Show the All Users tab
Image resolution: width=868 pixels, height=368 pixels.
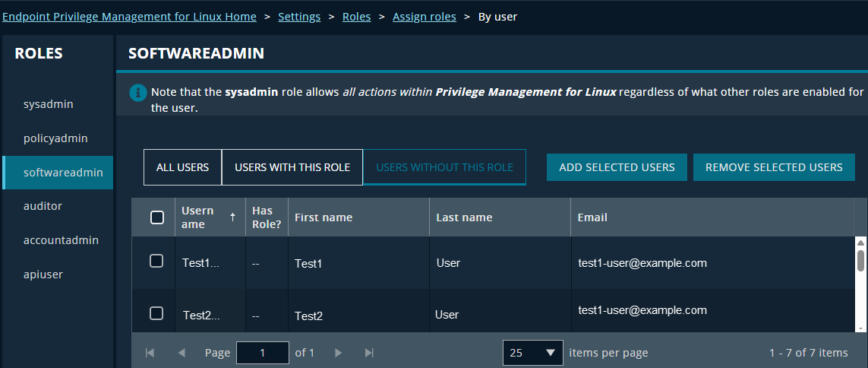point(183,167)
